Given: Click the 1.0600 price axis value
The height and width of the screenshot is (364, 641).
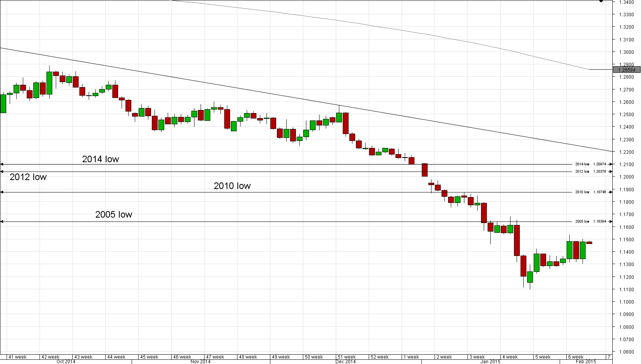Looking at the screenshot, I should (x=626, y=352).
